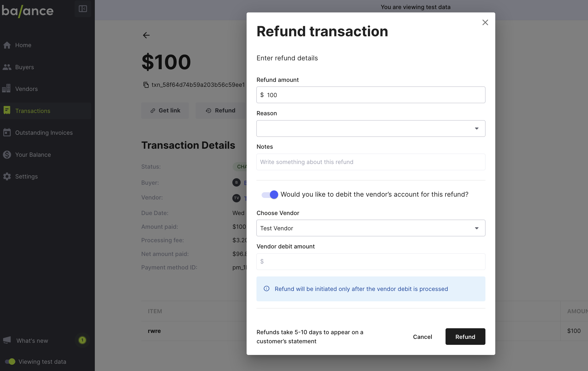Open Settings gear icon
This screenshot has width=588, height=371.
click(7, 176)
